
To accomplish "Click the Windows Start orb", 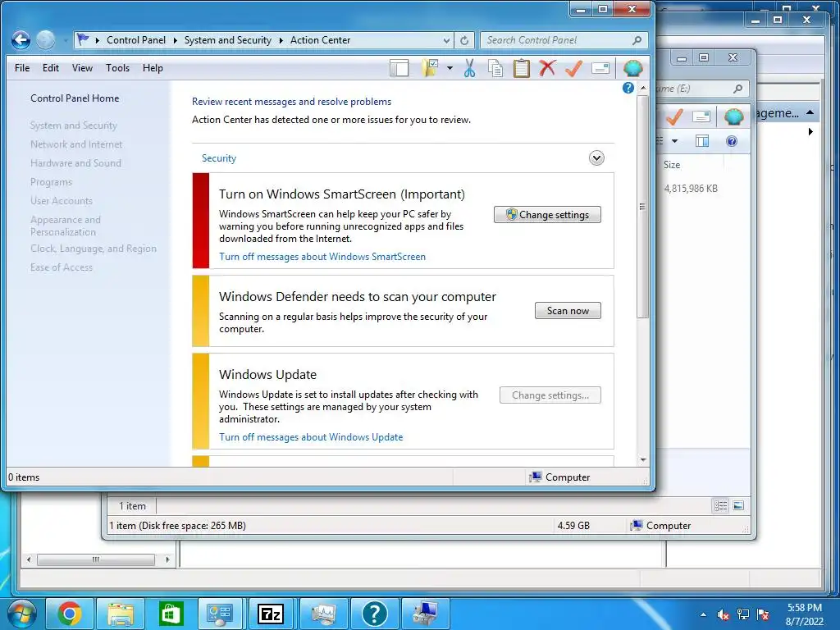I will click(x=22, y=614).
